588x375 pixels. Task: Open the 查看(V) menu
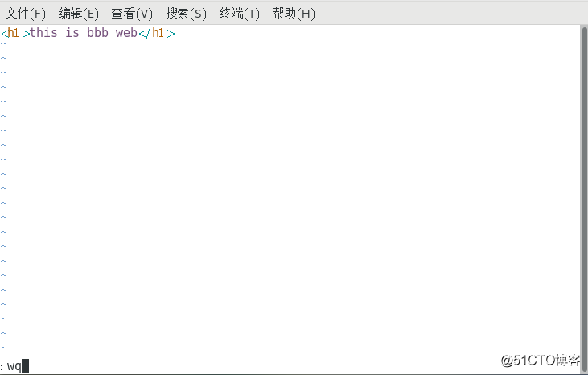pos(132,14)
